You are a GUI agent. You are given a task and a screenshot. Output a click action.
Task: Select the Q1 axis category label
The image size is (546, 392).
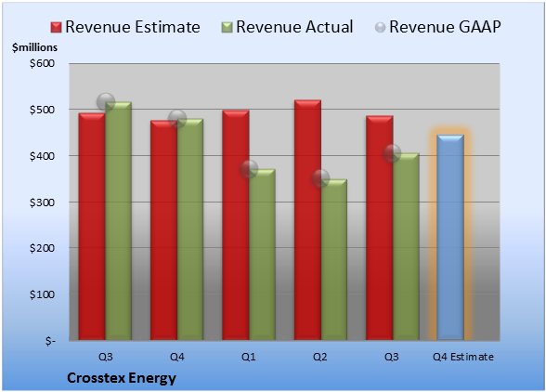pos(249,357)
